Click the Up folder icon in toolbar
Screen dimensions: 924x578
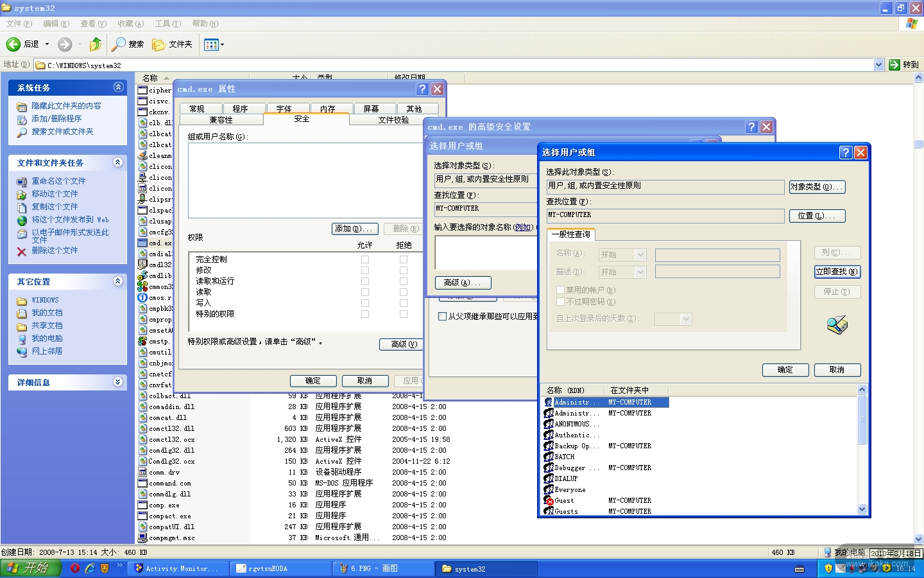tap(96, 44)
